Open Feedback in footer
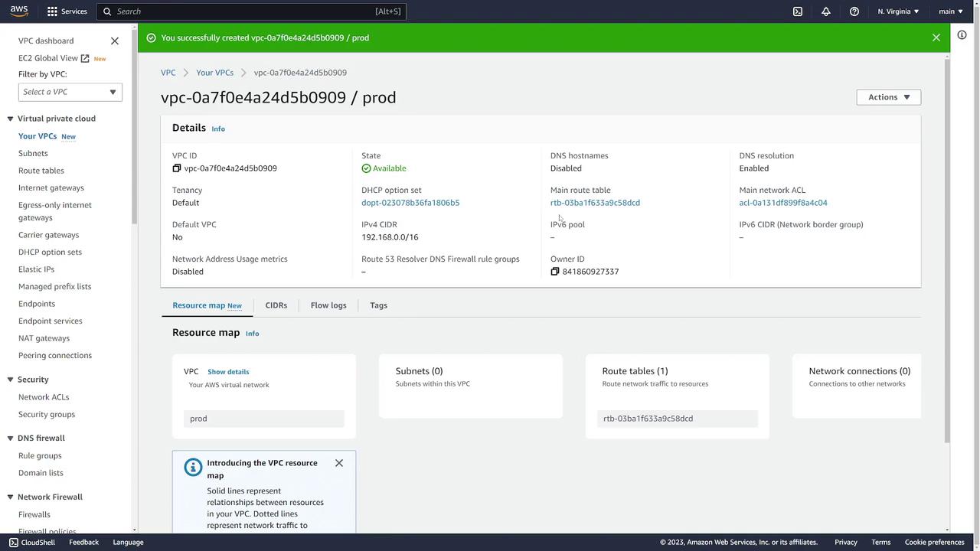This screenshot has width=980, height=551. (83, 542)
